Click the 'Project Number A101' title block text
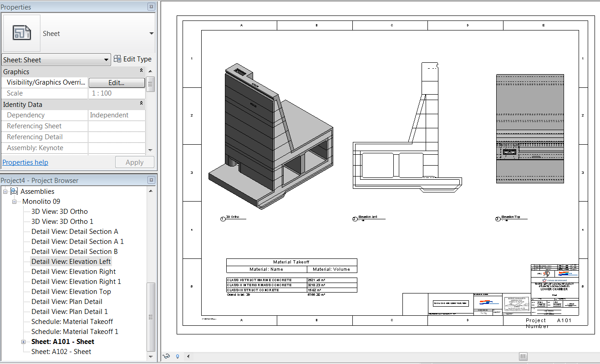This screenshot has height=364, width=600. 549,323
